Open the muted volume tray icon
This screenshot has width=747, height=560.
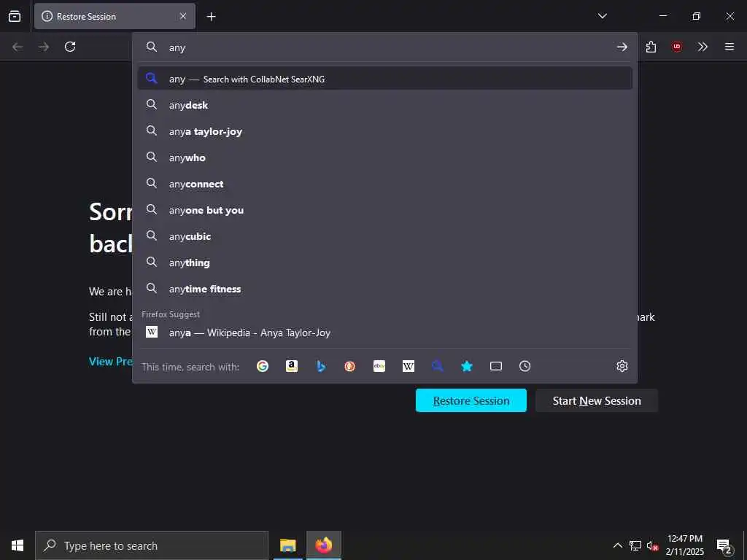(653, 545)
